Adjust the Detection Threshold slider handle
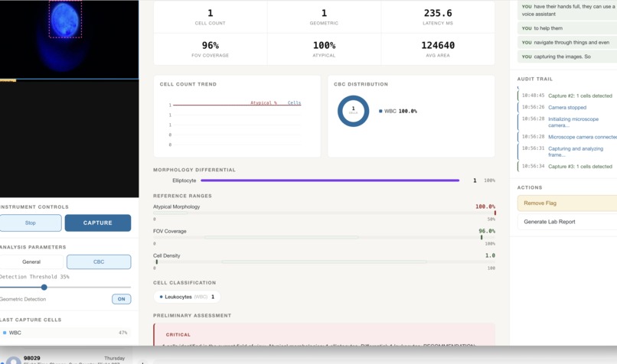617x364 pixels. [44, 288]
